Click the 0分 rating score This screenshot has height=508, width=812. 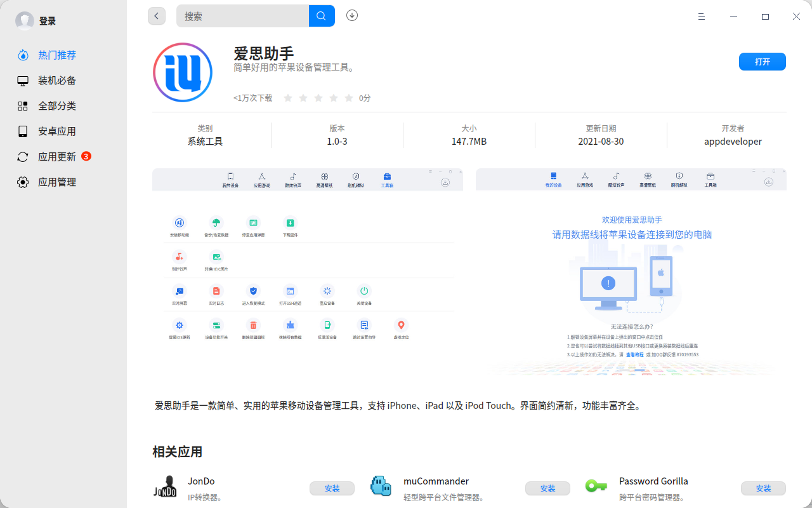[365, 98]
